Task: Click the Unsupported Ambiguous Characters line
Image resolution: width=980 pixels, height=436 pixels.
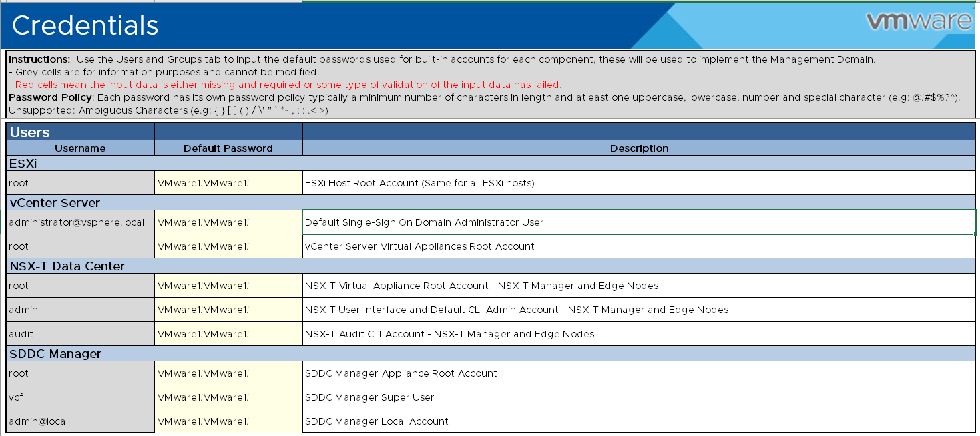Action: click(x=168, y=110)
